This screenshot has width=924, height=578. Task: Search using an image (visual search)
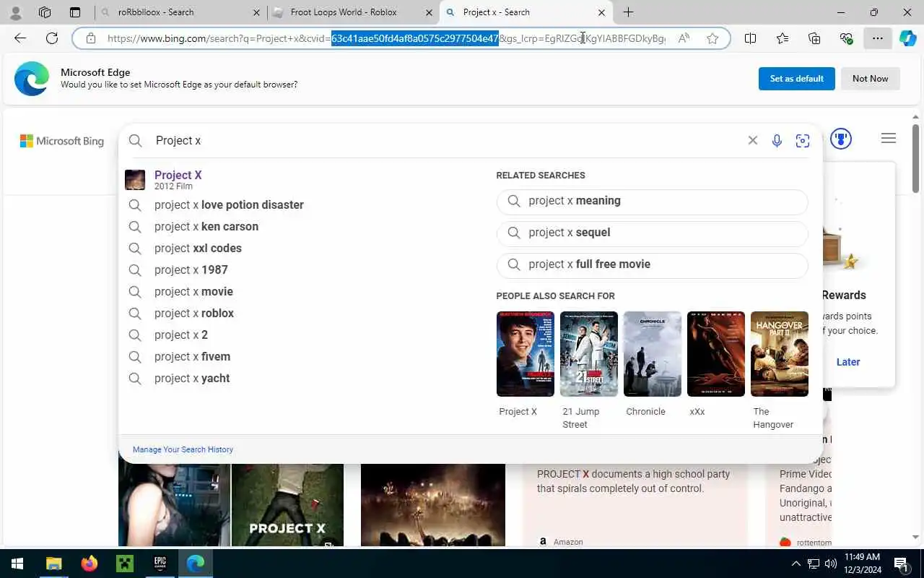point(802,141)
